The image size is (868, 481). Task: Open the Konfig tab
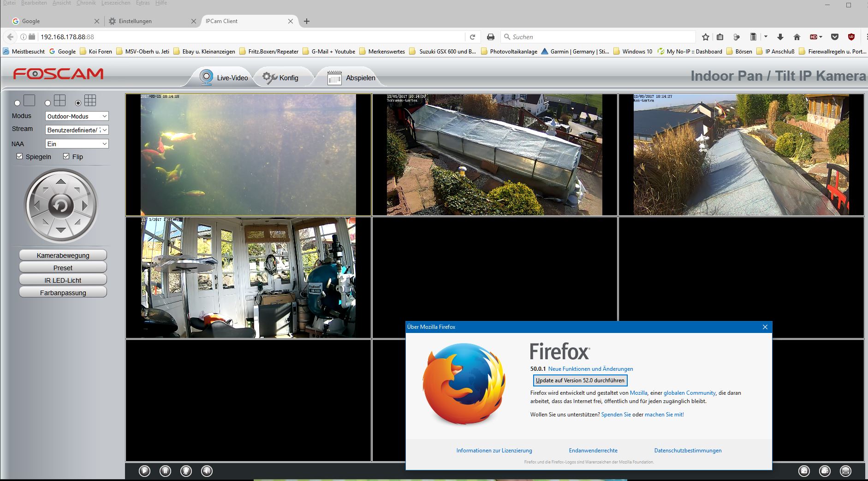[281, 78]
